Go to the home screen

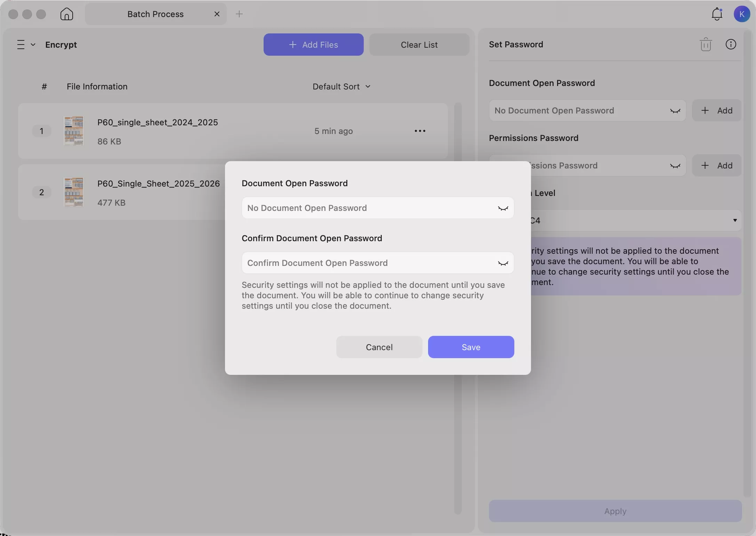tap(66, 14)
